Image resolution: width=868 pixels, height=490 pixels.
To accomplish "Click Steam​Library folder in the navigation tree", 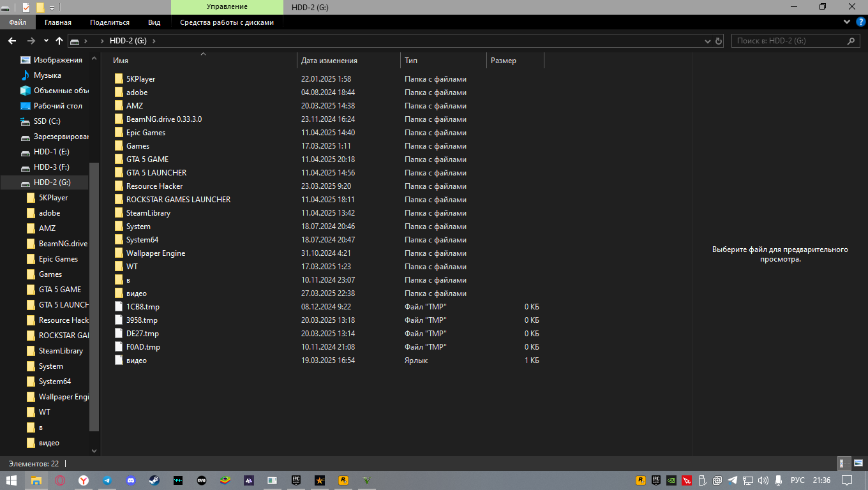I will pyautogui.click(x=61, y=351).
